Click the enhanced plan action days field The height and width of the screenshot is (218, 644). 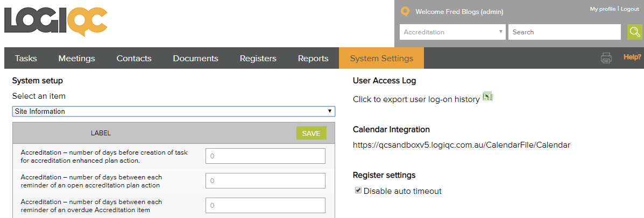click(x=265, y=156)
